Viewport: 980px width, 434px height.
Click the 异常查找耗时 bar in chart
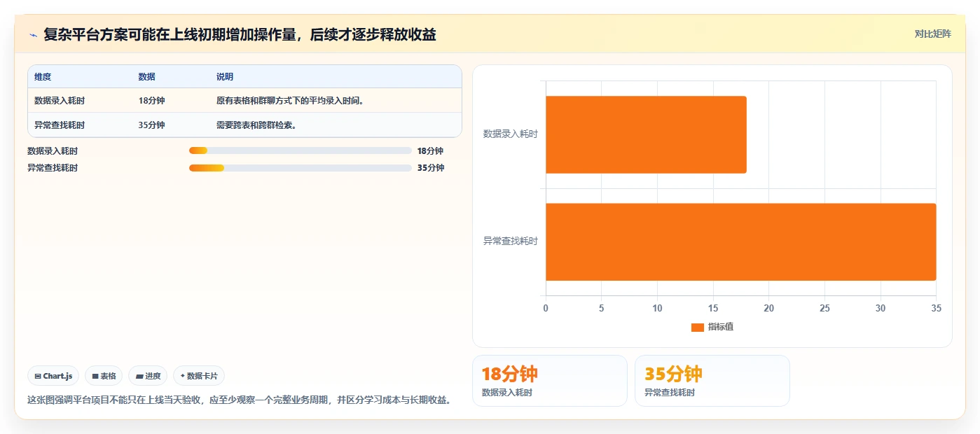pyautogui.click(x=741, y=242)
